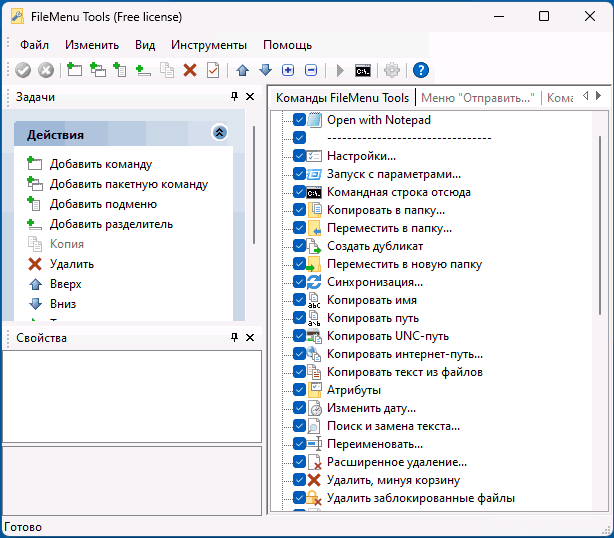The width and height of the screenshot is (614, 538).
Task: Click Add separator toolbar icon
Action: pos(143,70)
